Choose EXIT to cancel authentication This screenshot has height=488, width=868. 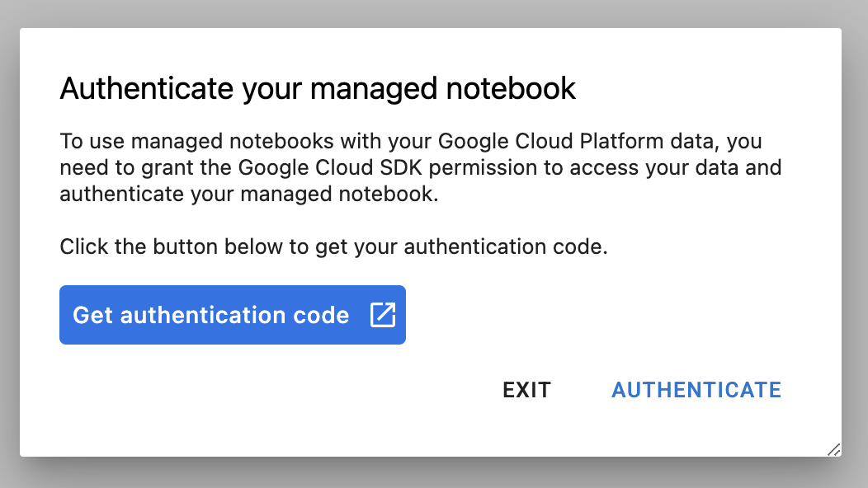526,390
